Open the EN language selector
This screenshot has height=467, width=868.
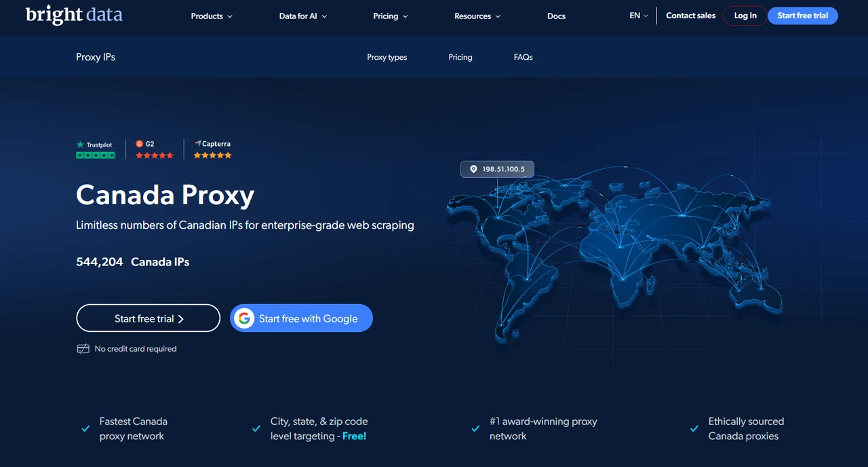[639, 16]
